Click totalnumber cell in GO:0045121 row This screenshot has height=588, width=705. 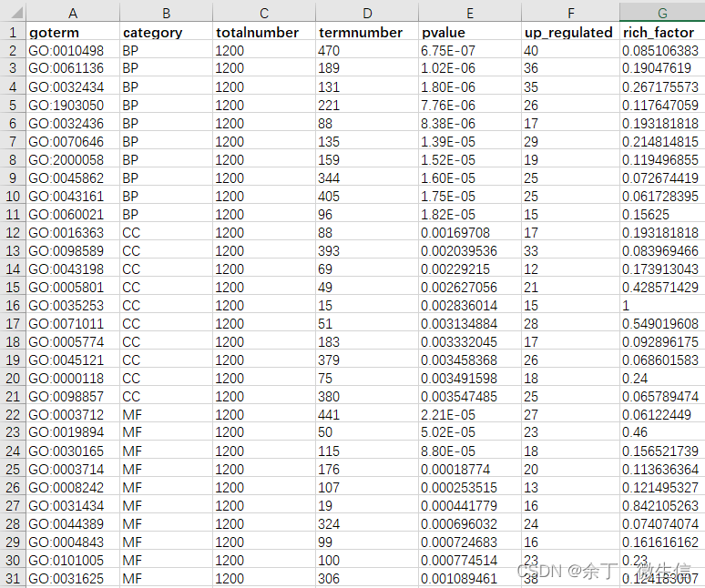pyautogui.click(x=264, y=360)
